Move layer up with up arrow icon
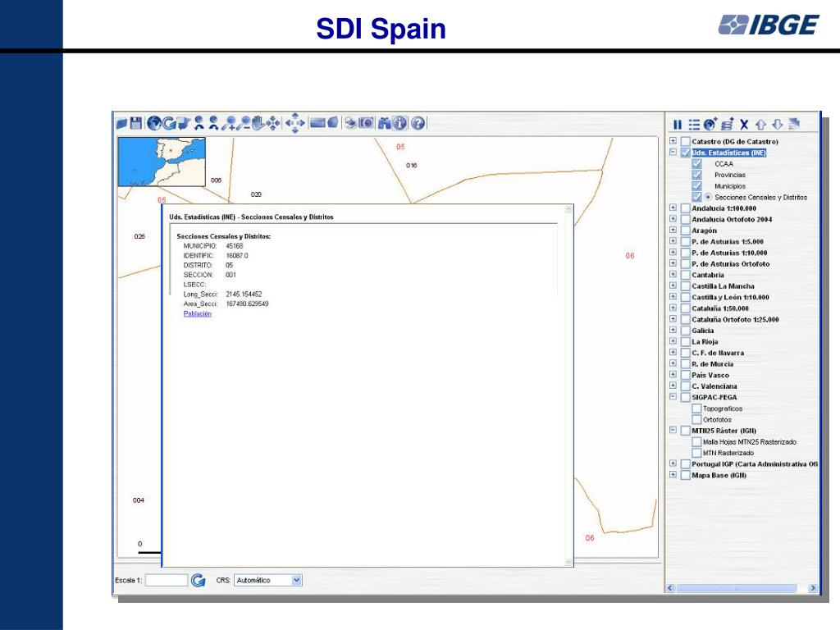This screenshot has height=630, width=840. pos(760,125)
